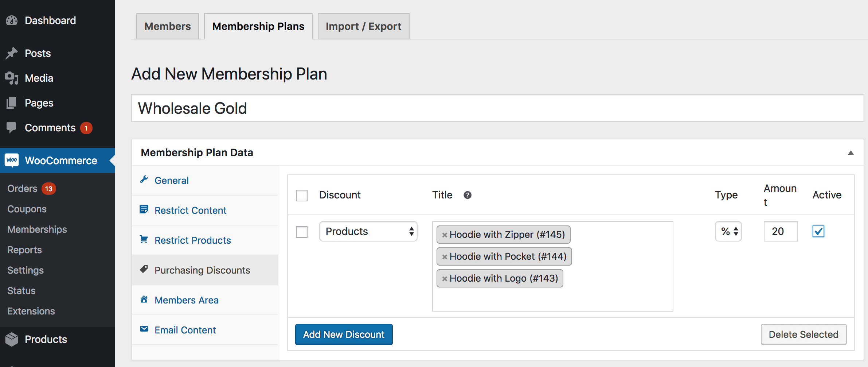Click the Add New Discount button

coord(344,335)
